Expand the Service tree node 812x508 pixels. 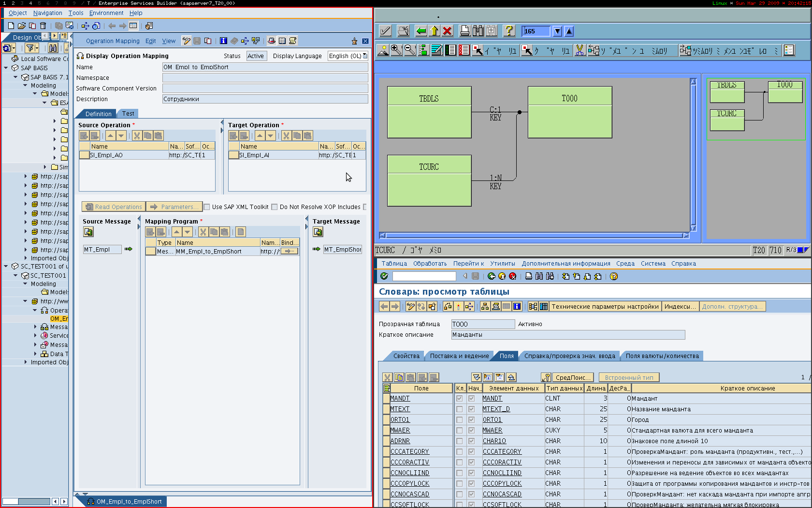click(35, 335)
